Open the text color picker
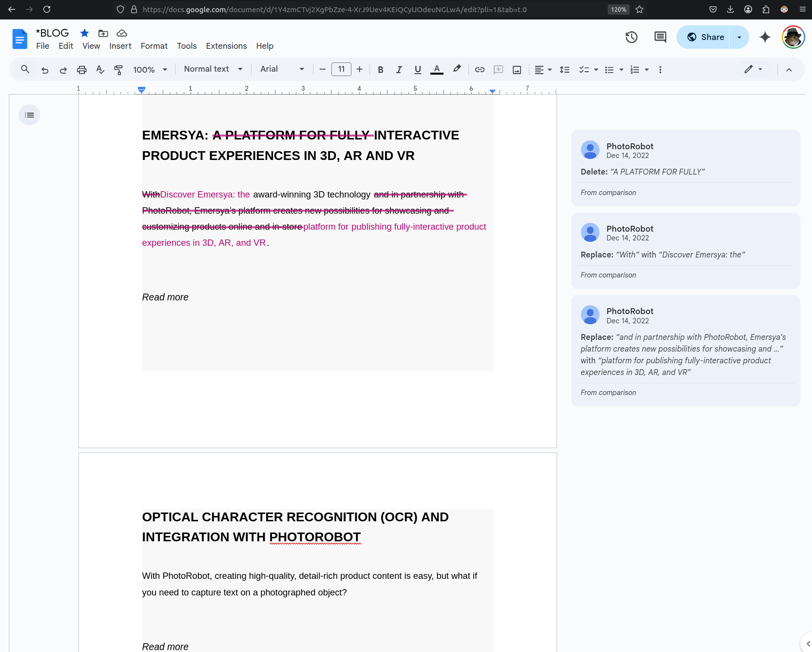The image size is (812, 652). tap(437, 70)
